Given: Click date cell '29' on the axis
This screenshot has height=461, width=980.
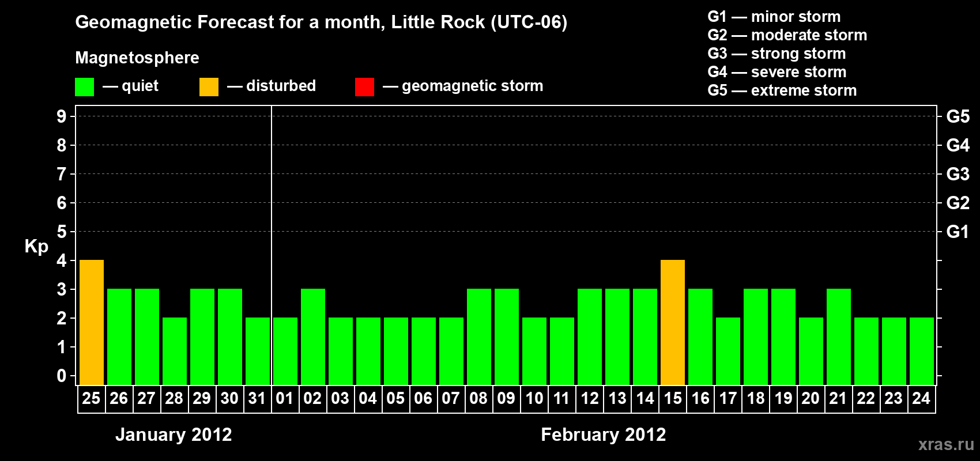Looking at the screenshot, I should [x=202, y=399].
